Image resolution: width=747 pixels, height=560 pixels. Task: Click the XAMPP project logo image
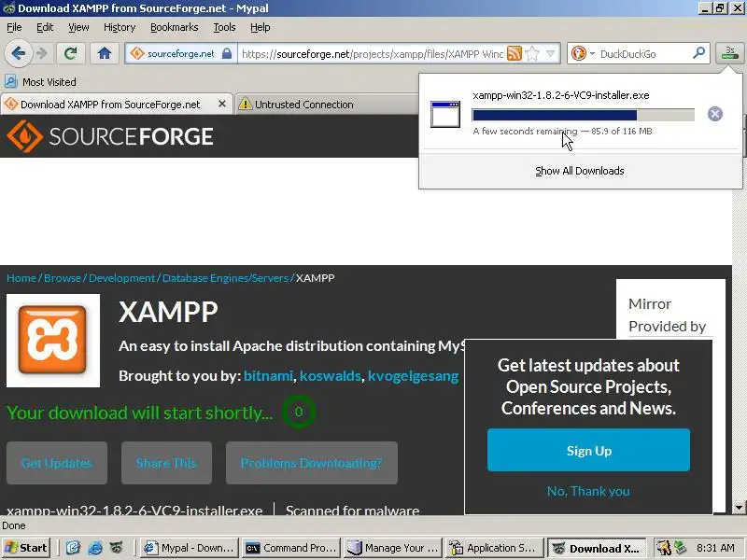pos(53,340)
